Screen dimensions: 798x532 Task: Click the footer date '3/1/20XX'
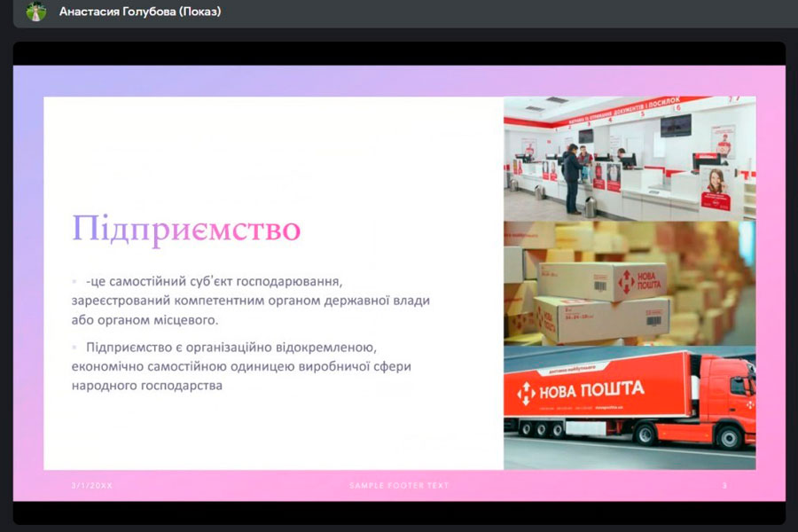tap(91, 486)
